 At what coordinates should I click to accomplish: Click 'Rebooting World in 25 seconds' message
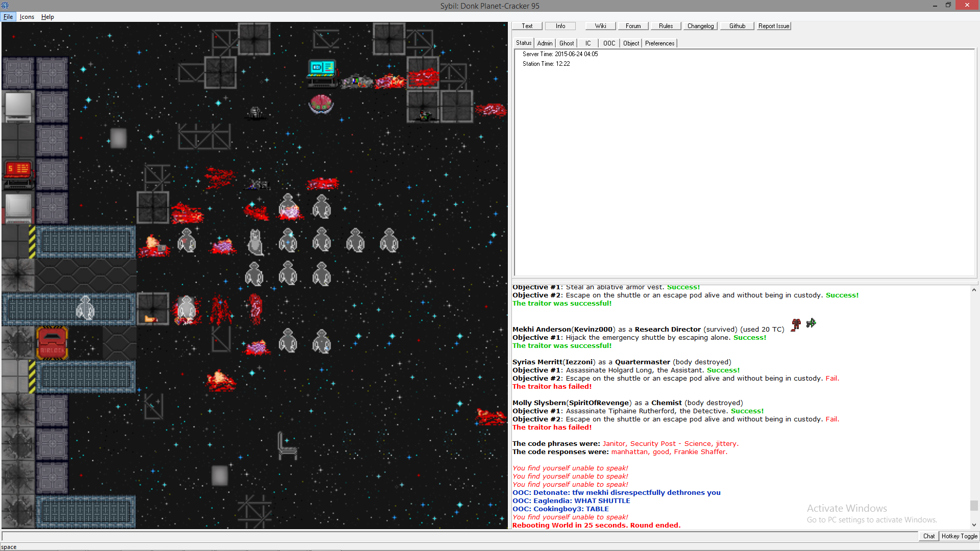coord(596,525)
